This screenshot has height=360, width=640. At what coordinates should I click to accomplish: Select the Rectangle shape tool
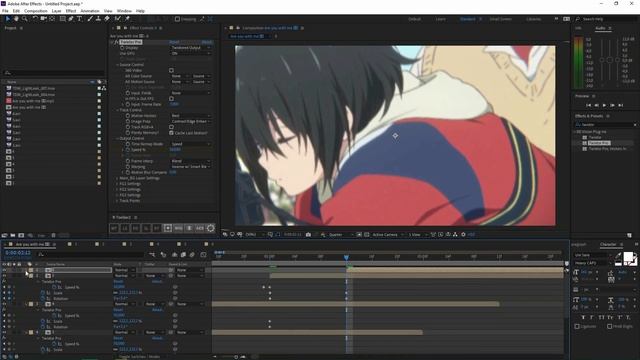62,19
